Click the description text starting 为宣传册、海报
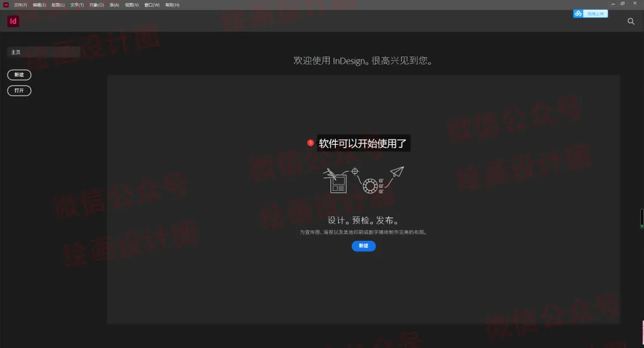The width and height of the screenshot is (644, 348). click(364, 232)
